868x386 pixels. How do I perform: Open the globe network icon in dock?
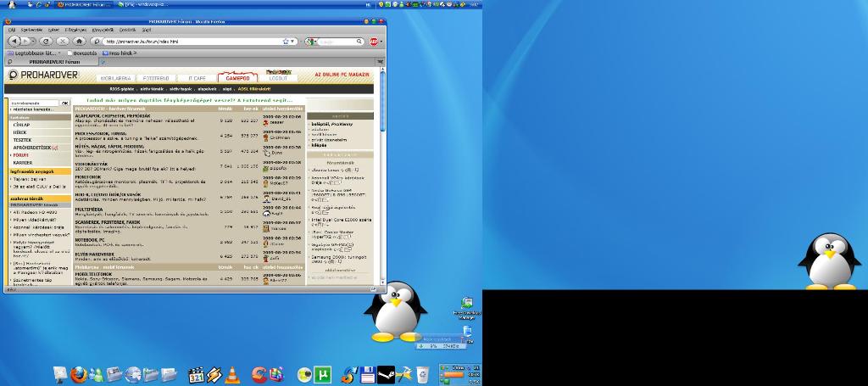point(133,375)
